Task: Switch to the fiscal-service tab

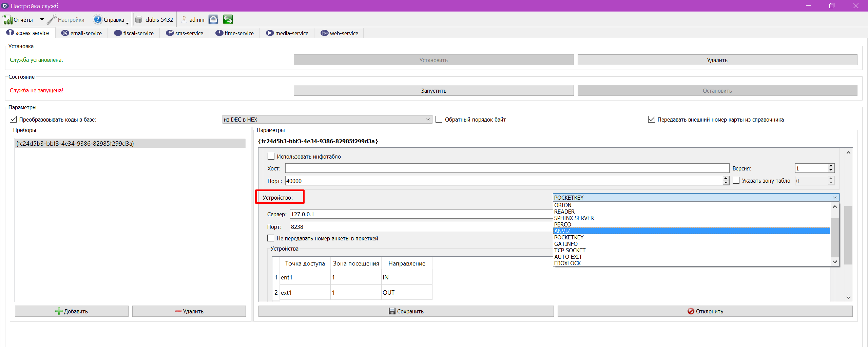Action: (134, 33)
